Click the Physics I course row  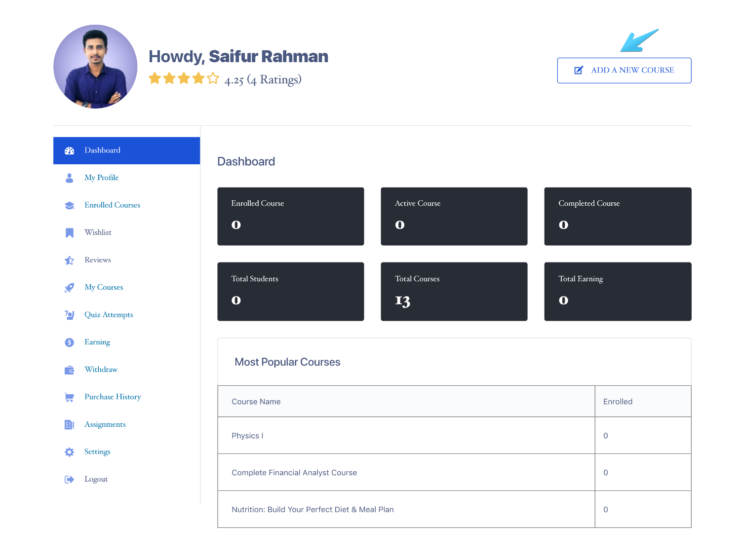pyautogui.click(x=454, y=436)
